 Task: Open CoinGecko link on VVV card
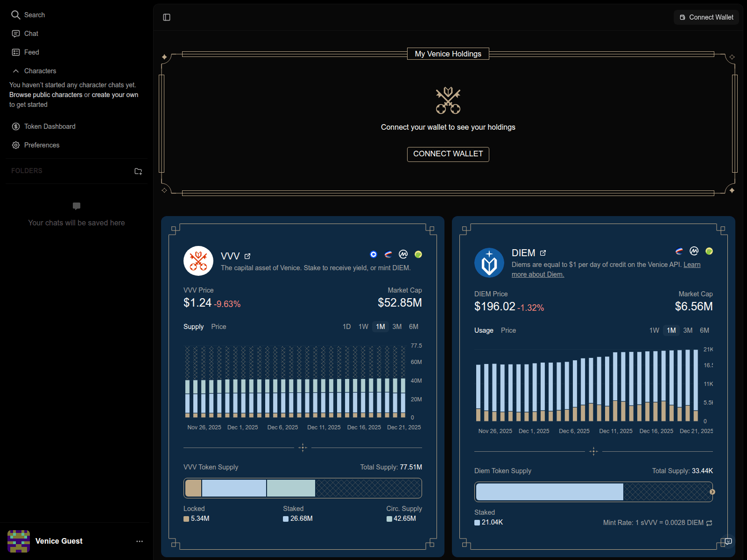tap(418, 254)
